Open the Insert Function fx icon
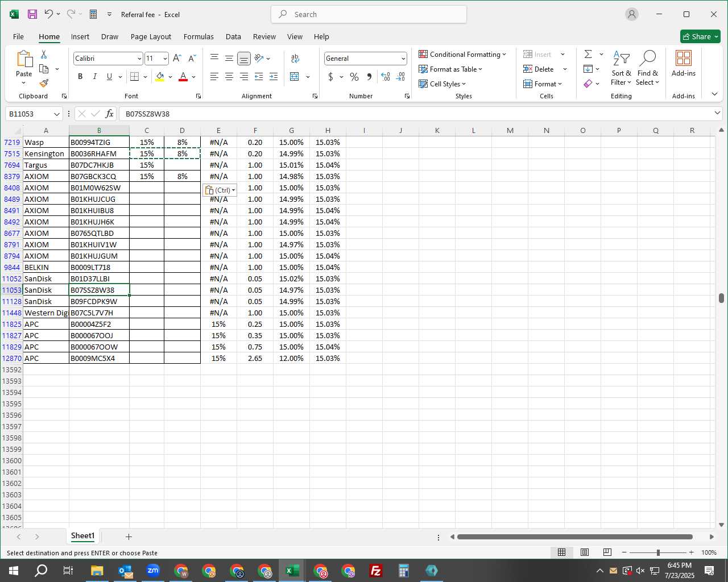This screenshot has height=582, width=728. tap(110, 114)
